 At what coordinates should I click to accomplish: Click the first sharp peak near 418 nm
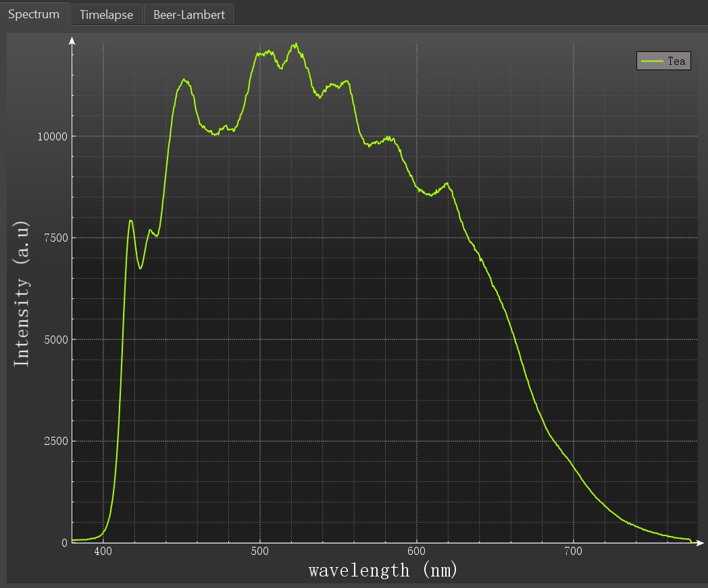(130, 221)
